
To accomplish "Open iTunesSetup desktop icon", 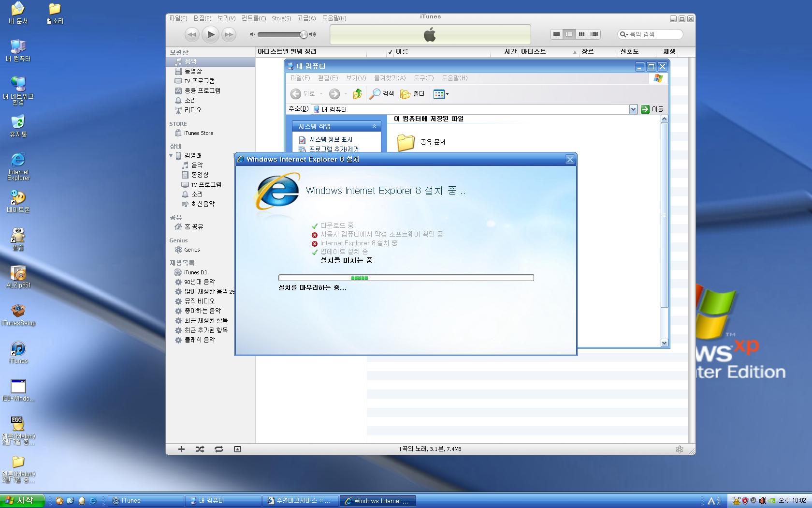I will (x=18, y=315).
